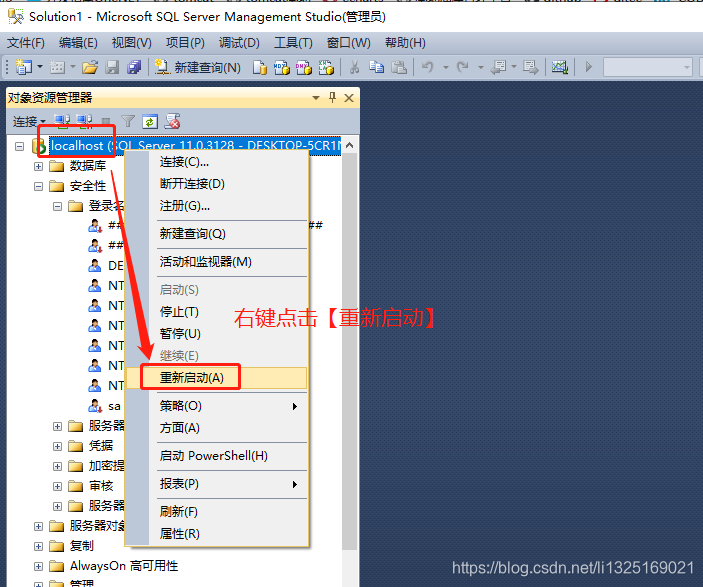This screenshot has height=587, width=703.
Task: Click the Filter funnel icon
Action: coord(128,121)
